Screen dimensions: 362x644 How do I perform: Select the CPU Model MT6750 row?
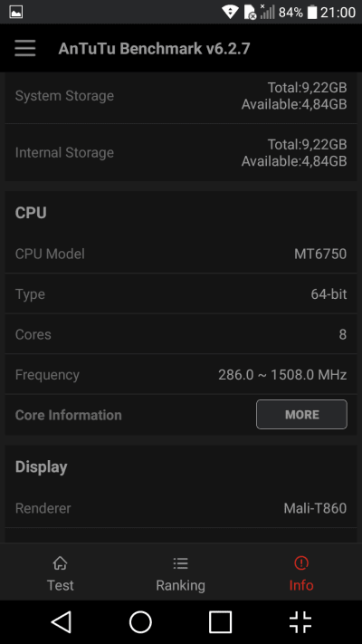point(181,254)
